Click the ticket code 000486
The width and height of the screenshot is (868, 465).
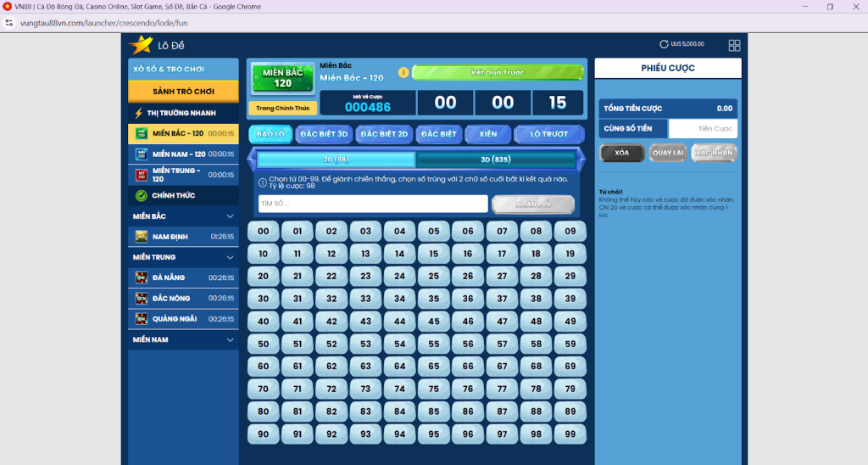pos(368,108)
